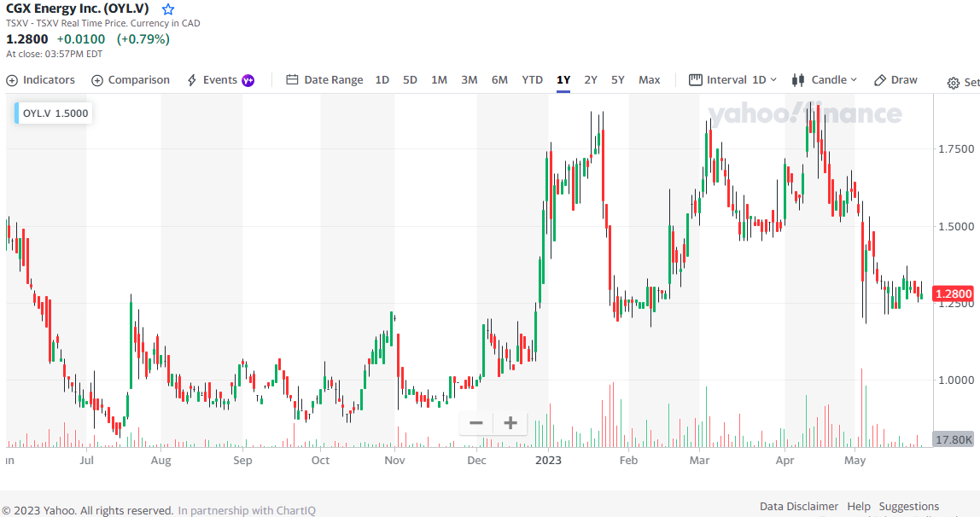
Task: Select the 3M range
Action: pos(470,80)
